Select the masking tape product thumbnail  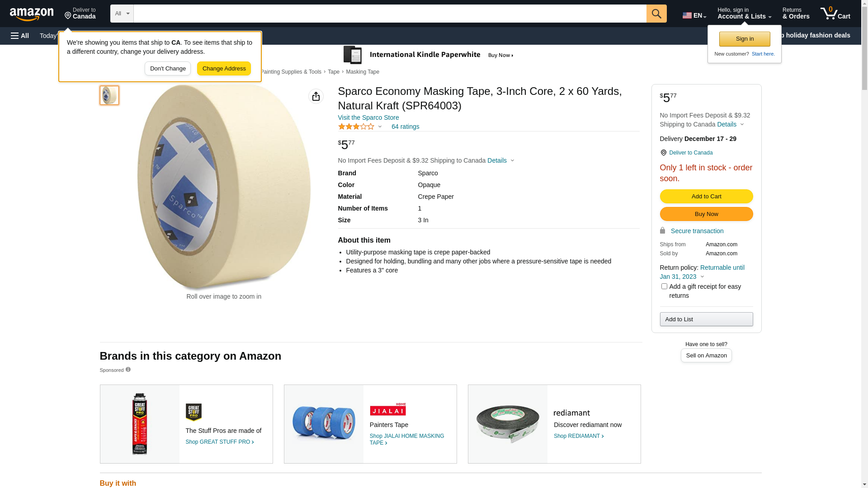click(x=109, y=95)
